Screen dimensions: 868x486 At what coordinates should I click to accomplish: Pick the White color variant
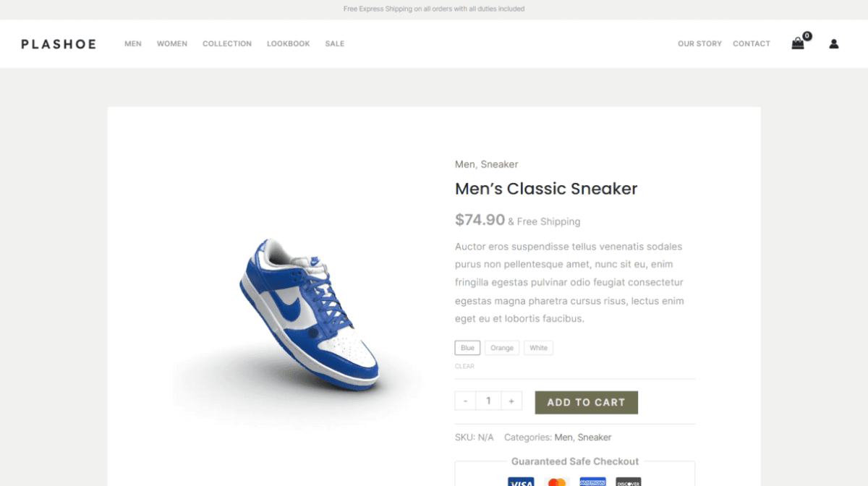coord(539,348)
